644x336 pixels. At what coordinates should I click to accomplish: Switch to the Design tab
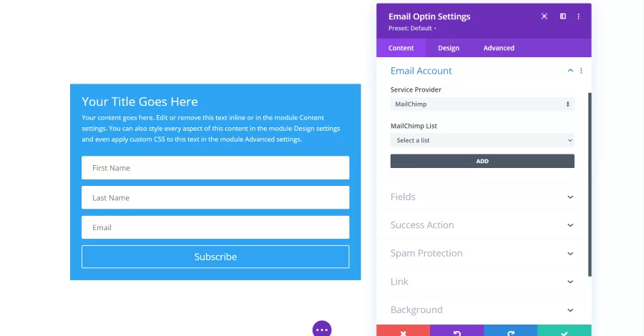click(x=449, y=48)
